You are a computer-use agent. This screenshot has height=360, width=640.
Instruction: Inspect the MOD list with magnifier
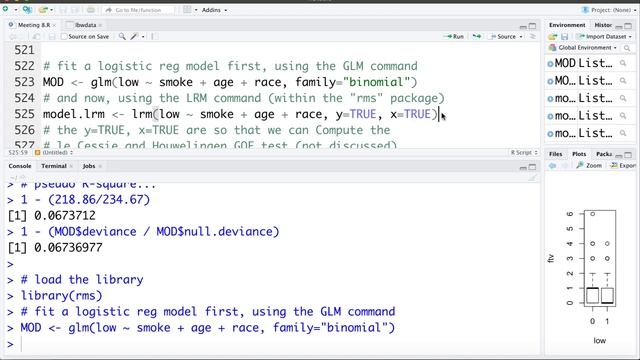tap(623, 63)
